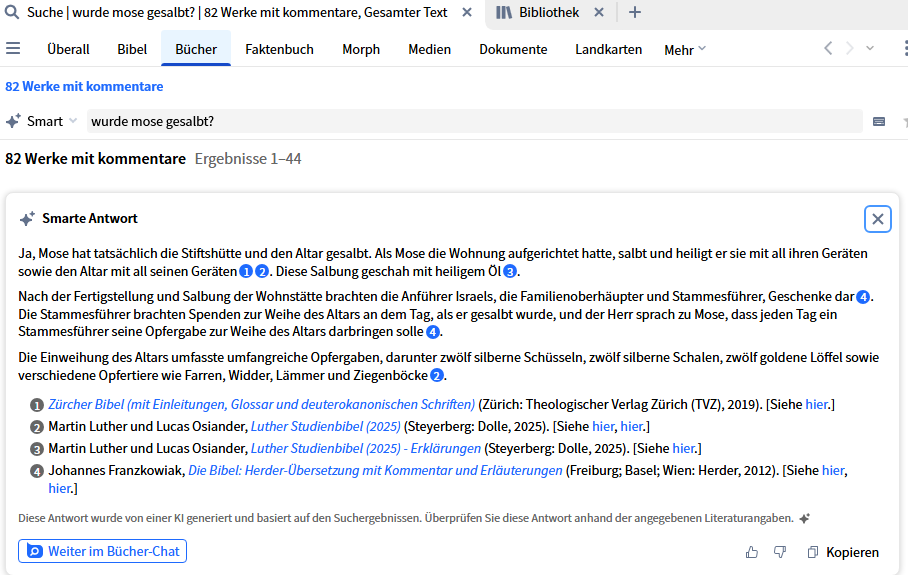Open the Luther Studienbibel (2025) link
The width and height of the screenshot is (908, 575).
pyautogui.click(x=325, y=426)
